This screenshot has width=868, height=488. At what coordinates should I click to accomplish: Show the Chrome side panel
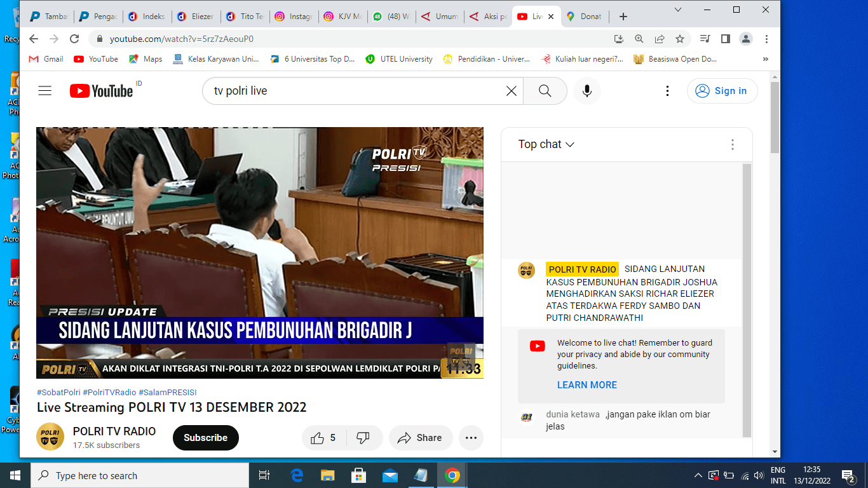[726, 39]
